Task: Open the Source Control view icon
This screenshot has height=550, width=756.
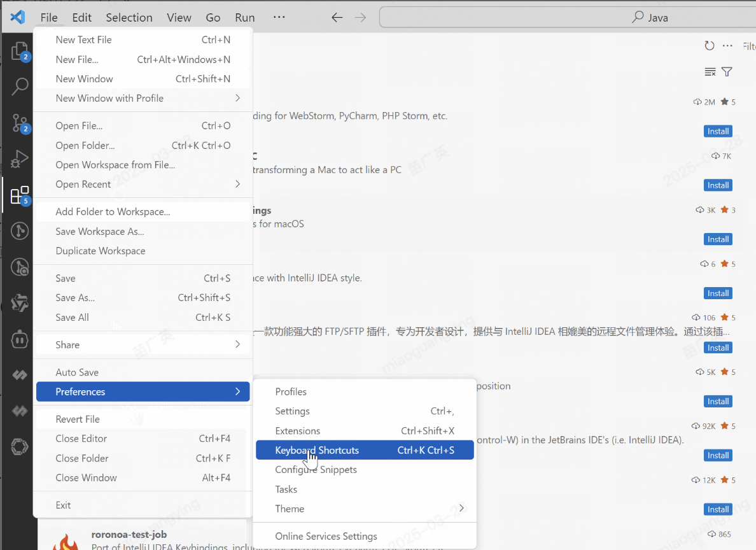Action: (x=20, y=123)
